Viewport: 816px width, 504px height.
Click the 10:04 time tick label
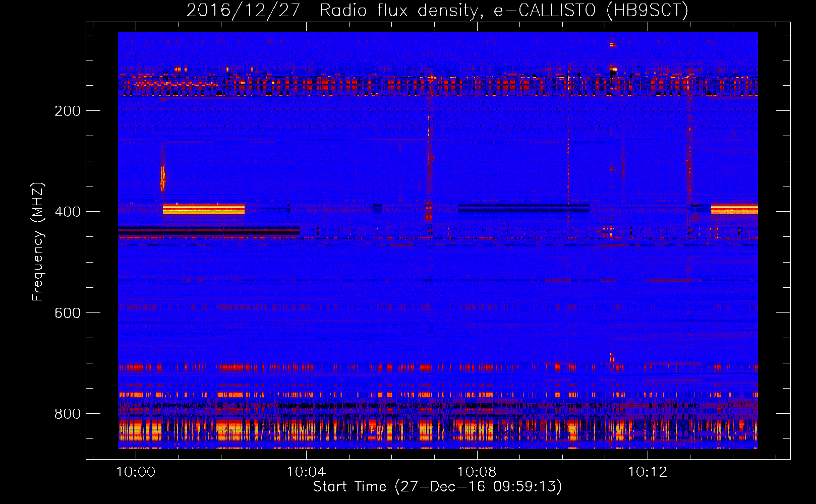click(306, 472)
